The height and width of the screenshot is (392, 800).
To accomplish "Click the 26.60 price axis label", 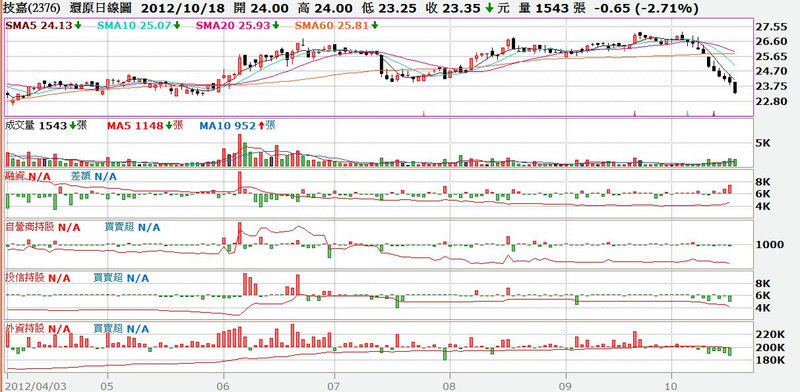I will tap(771, 41).
